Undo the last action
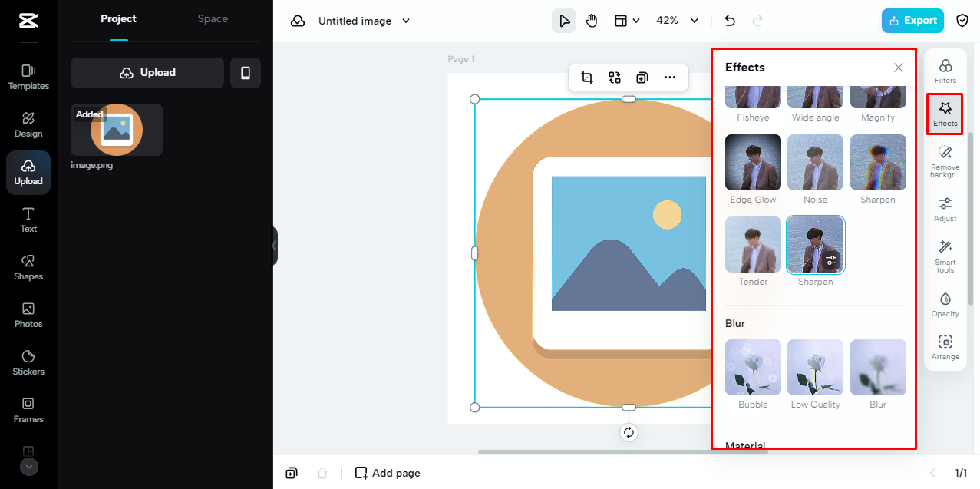980x489 pixels. (x=730, y=21)
